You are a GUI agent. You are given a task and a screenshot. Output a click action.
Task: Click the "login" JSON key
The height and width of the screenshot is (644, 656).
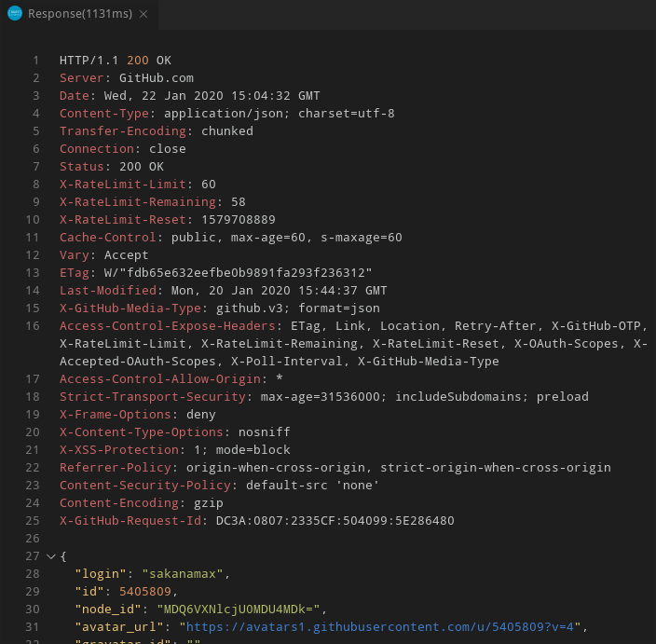[x=101, y=574]
